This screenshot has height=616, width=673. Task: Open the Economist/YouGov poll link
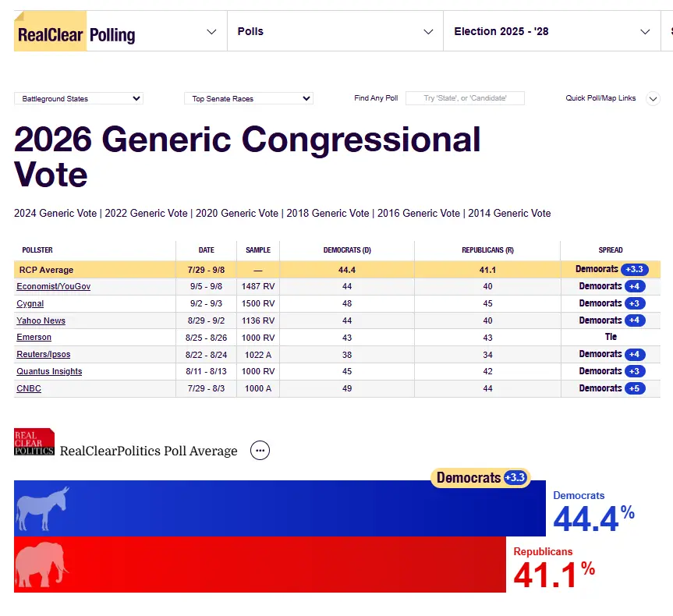coord(53,287)
